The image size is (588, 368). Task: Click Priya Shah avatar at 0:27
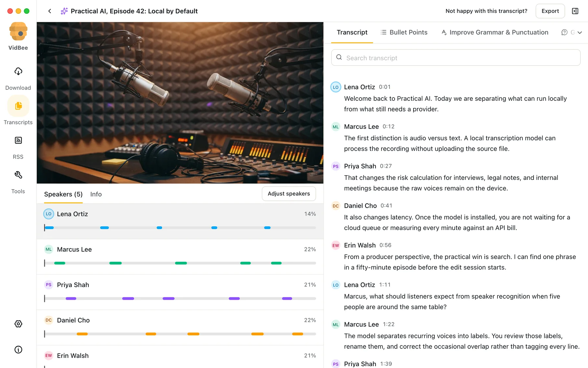[336, 166]
